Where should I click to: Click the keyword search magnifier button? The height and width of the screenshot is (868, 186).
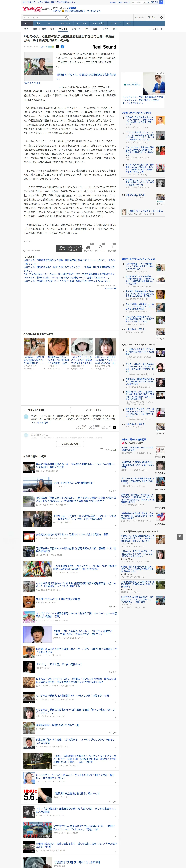[x=66, y=18]
